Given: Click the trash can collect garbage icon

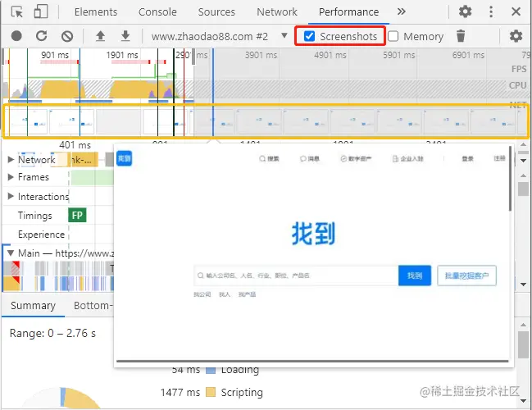Looking at the screenshot, I should 461,35.
